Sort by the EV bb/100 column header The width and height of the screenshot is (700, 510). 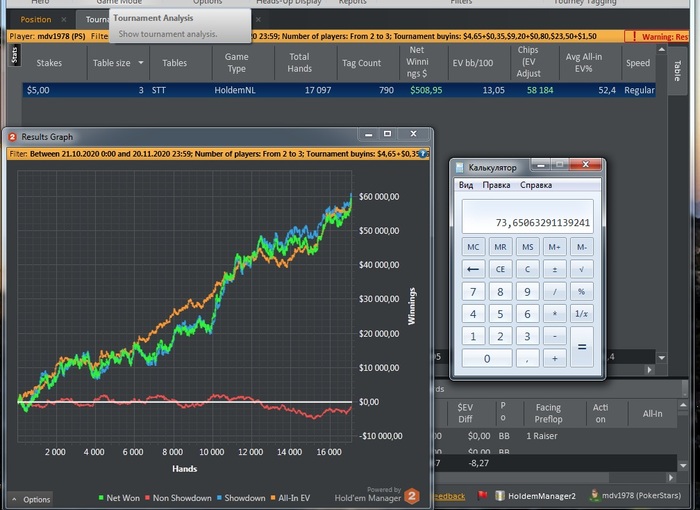point(473,63)
